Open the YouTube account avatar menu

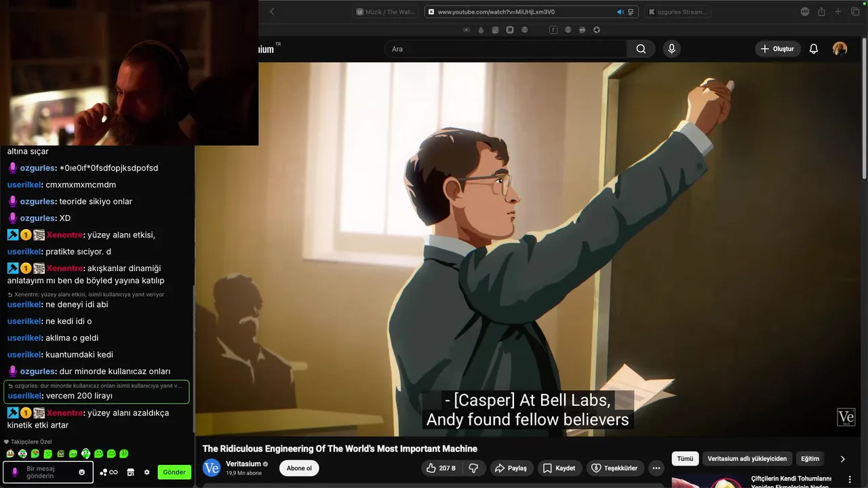click(840, 49)
